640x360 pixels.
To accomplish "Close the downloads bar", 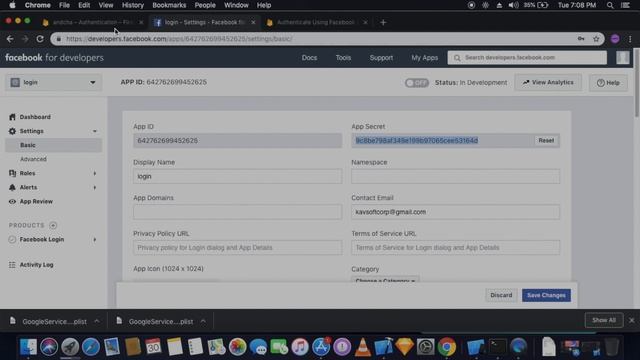I will 631,320.
